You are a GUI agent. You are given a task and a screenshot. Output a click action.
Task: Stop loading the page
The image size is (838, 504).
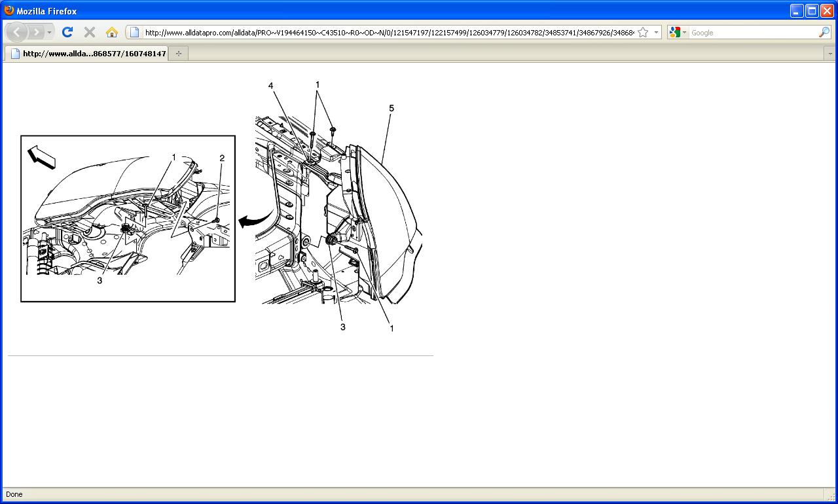point(90,32)
